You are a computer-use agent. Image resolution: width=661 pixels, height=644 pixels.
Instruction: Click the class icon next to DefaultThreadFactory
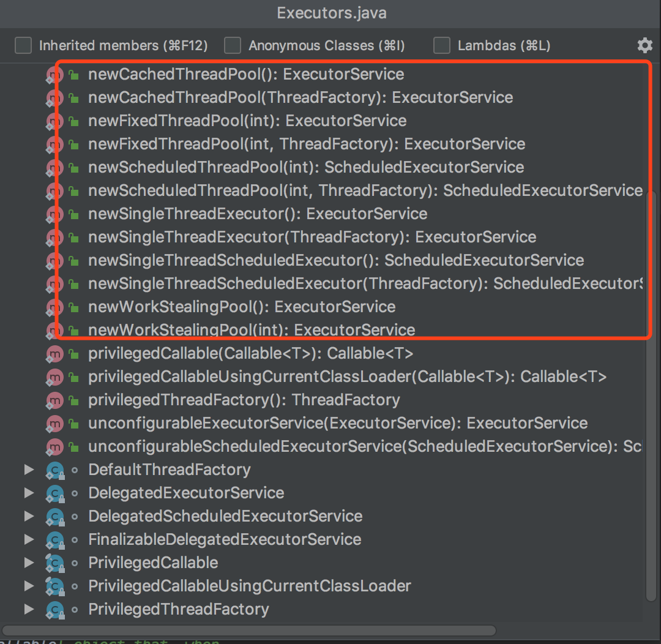click(55, 470)
